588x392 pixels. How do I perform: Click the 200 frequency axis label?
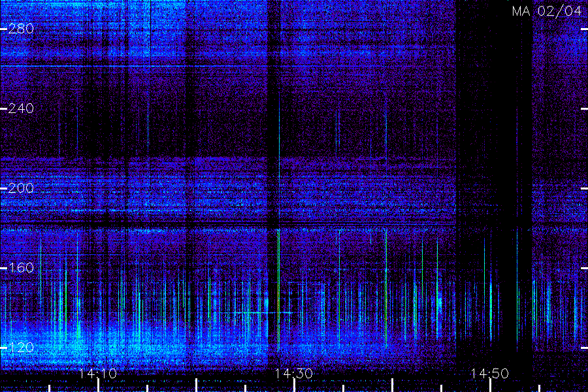click(21, 188)
